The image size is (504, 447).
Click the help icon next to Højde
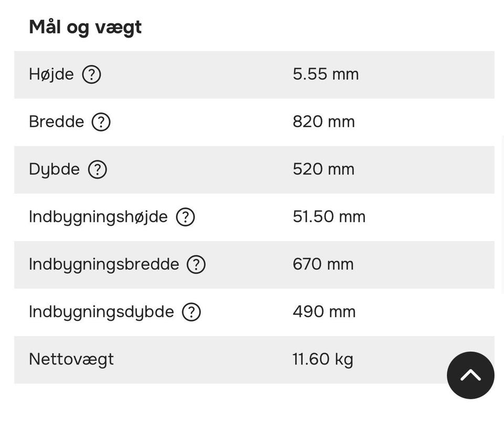(91, 74)
